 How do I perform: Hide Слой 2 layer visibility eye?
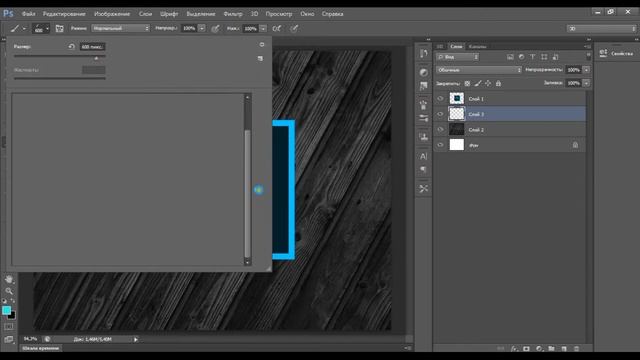point(440,130)
